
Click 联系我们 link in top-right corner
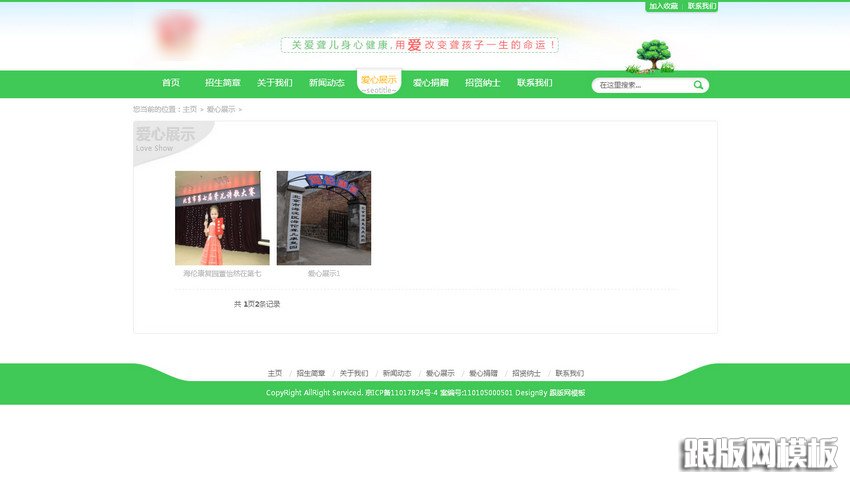tap(701, 6)
